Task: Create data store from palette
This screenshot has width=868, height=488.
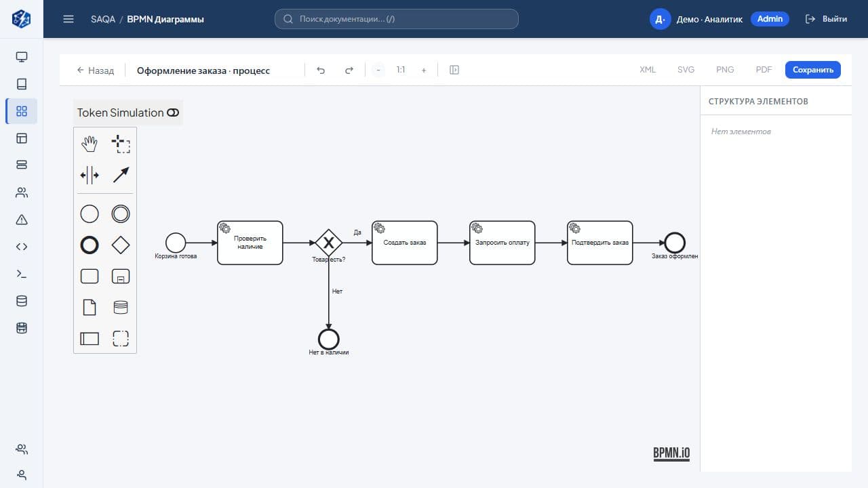Action: tap(121, 308)
